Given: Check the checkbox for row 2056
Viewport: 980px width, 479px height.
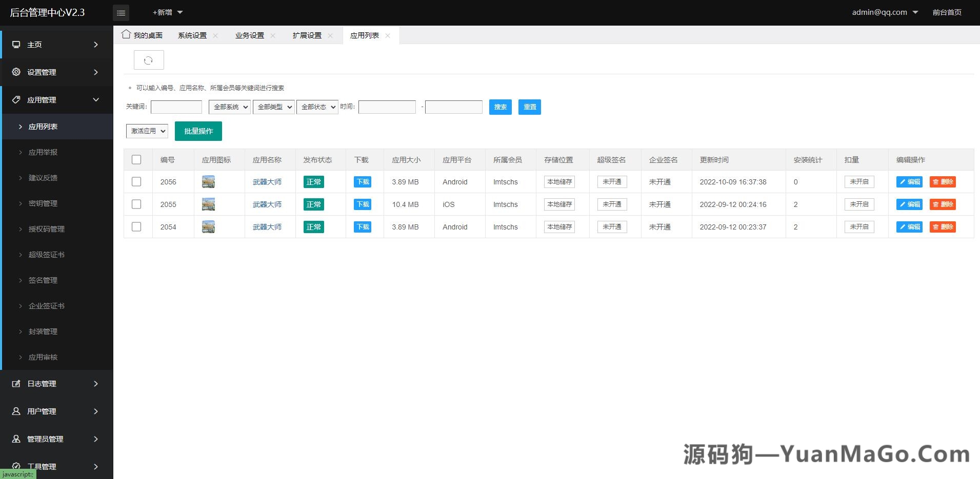Looking at the screenshot, I should click(136, 181).
